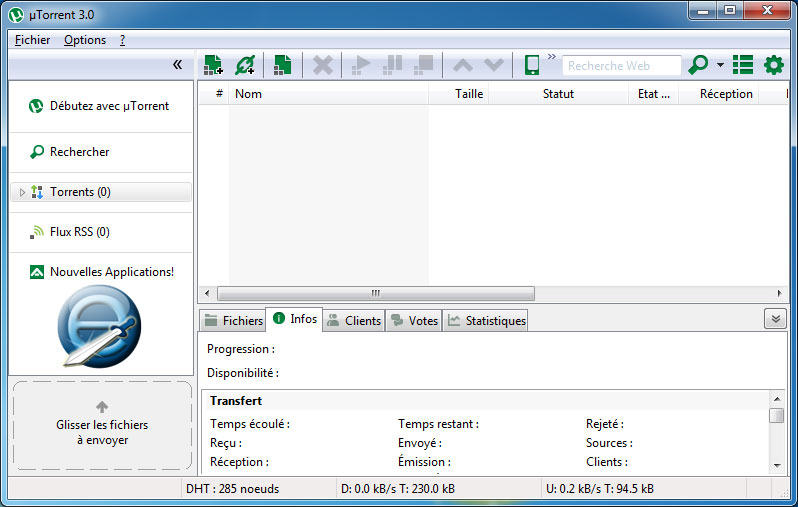Click the Progression label

pyautogui.click(x=241, y=349)
